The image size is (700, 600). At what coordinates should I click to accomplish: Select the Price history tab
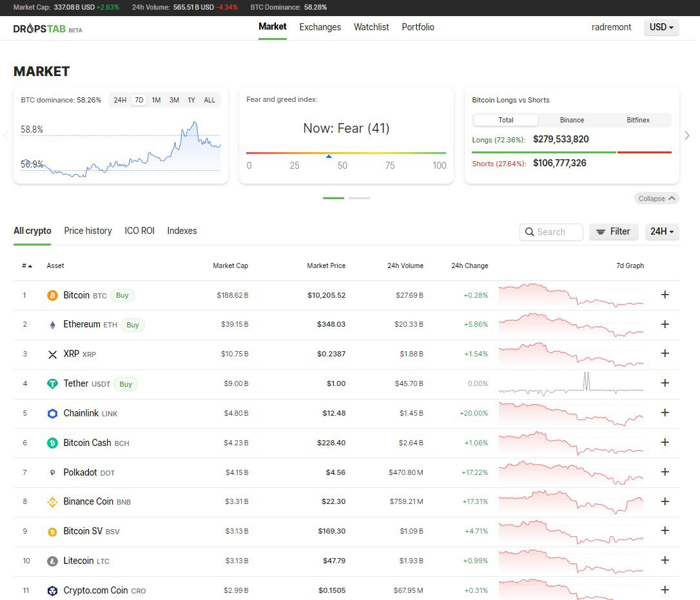click(x=88, y=231)
